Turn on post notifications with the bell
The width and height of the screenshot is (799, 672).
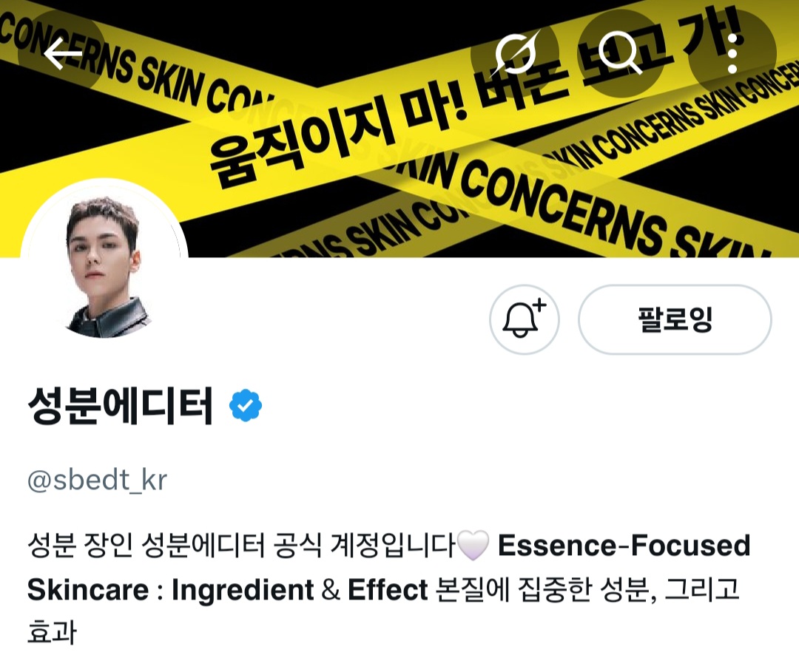525,319
